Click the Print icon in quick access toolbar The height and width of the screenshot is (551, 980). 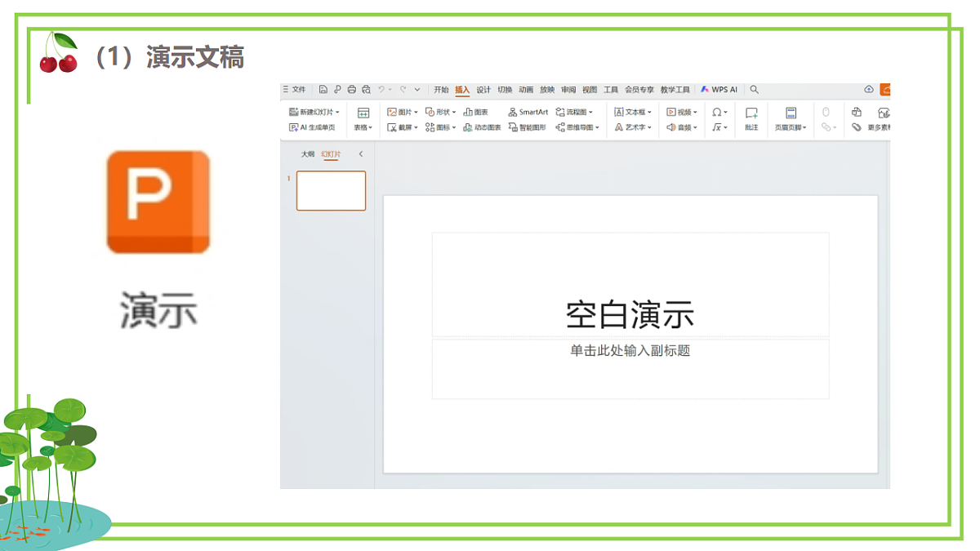coord(352,90)
